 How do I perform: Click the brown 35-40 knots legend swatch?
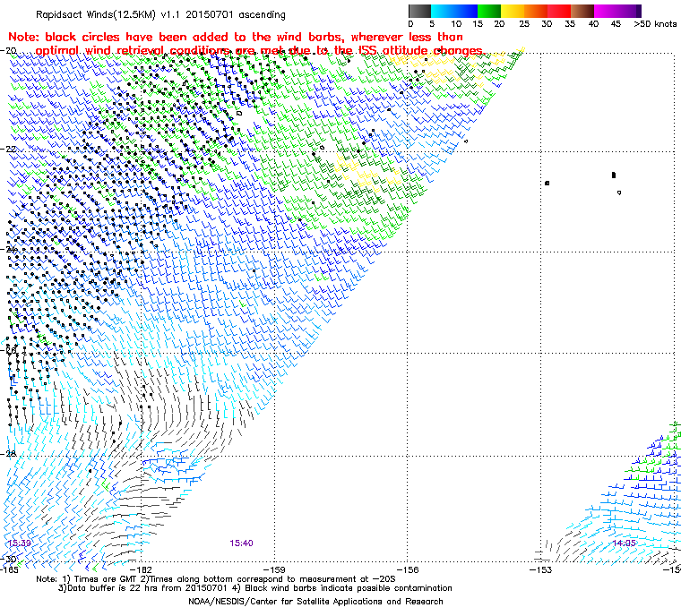(x=582, y=12)
